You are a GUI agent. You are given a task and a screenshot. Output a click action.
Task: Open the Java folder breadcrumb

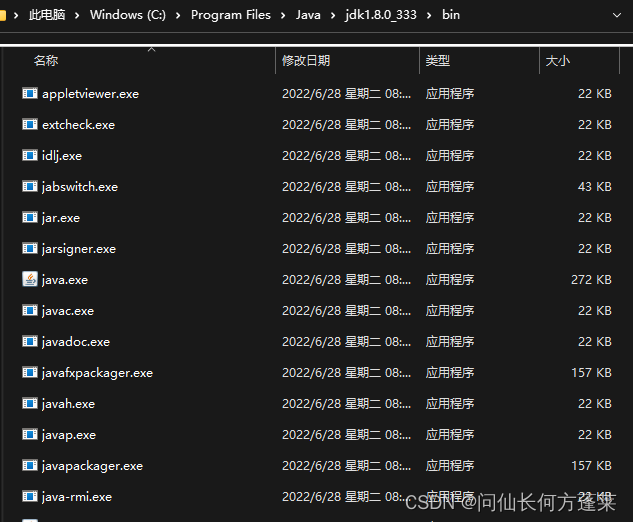(x=308, y=15)
